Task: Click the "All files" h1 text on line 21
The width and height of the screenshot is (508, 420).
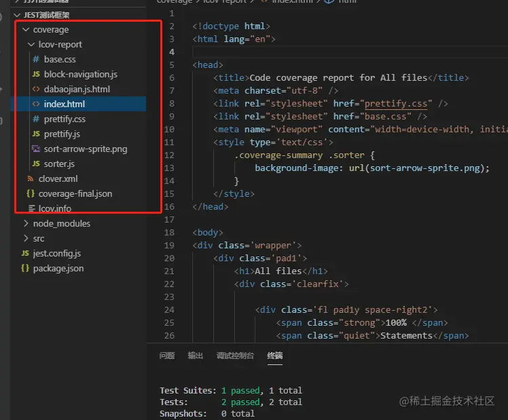Action: coord(278,271)
